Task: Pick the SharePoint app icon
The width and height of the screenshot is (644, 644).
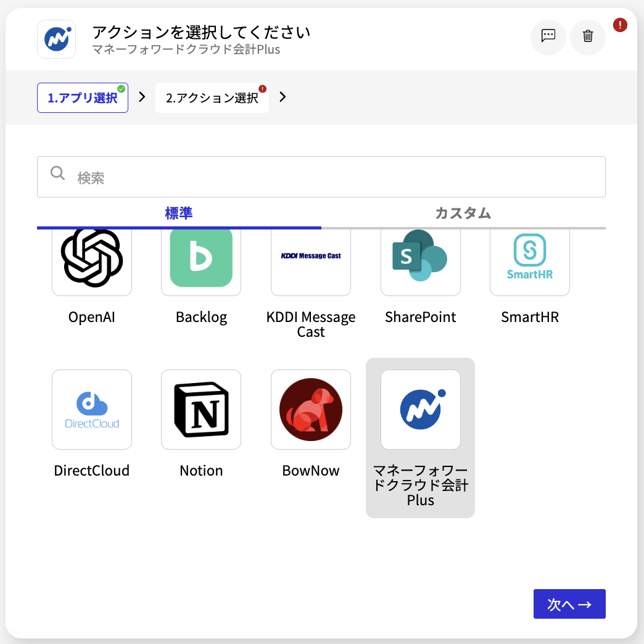Action: (421, 262)
